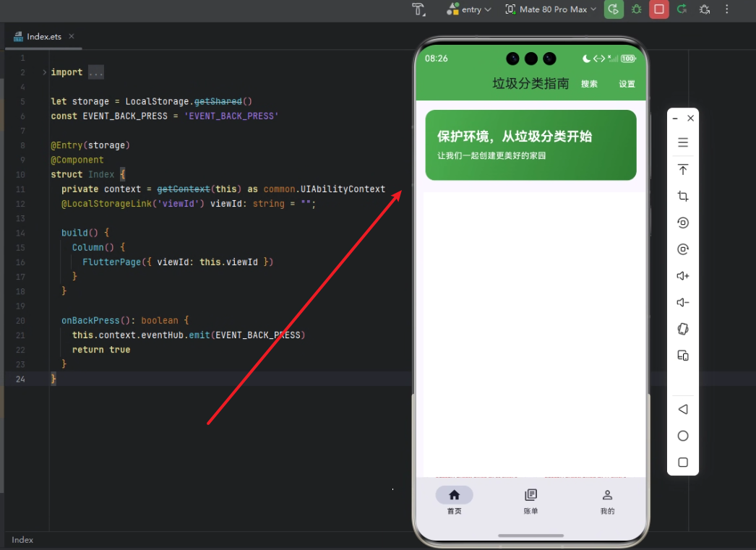
Task: Click the @Entry(storage) decorator
Action: click(x=90, y=145)
